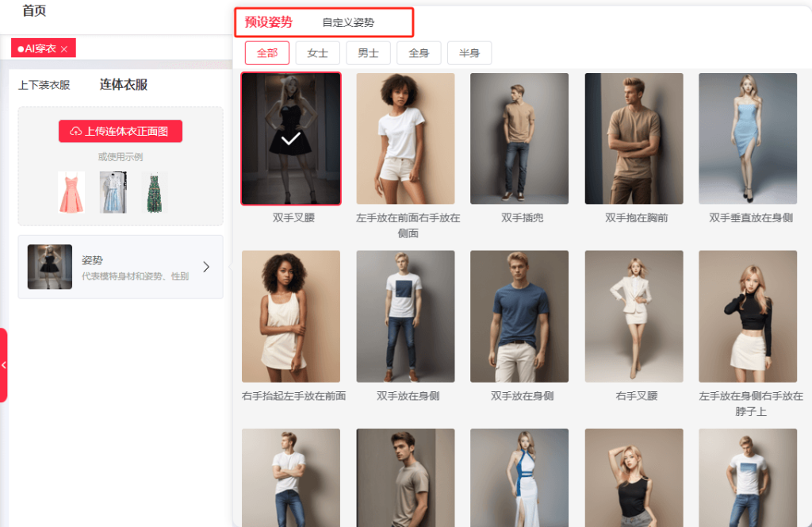Select the 上下装衣服 option

coord(44,85)
